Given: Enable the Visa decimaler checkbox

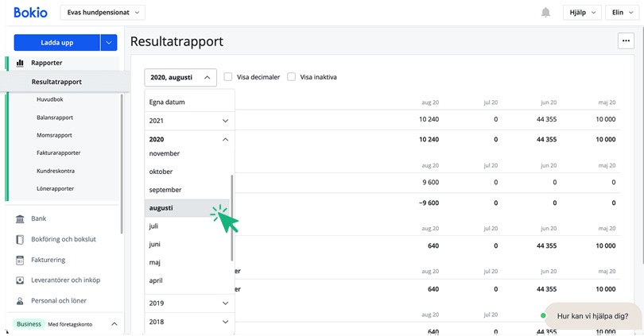Looking at the screenshot, I should [228, 77].
